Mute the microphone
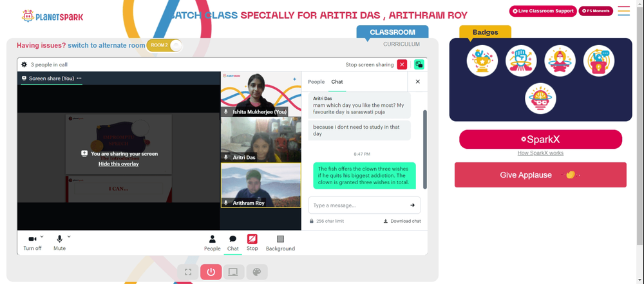 click(x=59, y=243)
